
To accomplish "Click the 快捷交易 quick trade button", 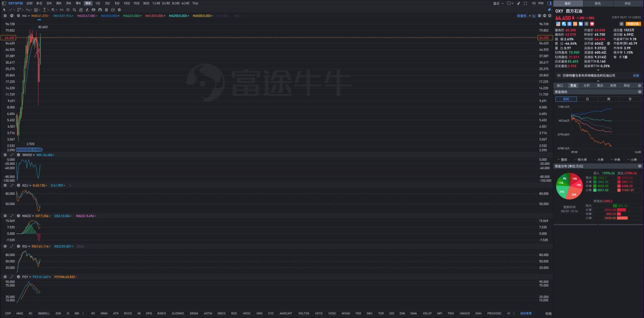I will [x=633, y=24].
